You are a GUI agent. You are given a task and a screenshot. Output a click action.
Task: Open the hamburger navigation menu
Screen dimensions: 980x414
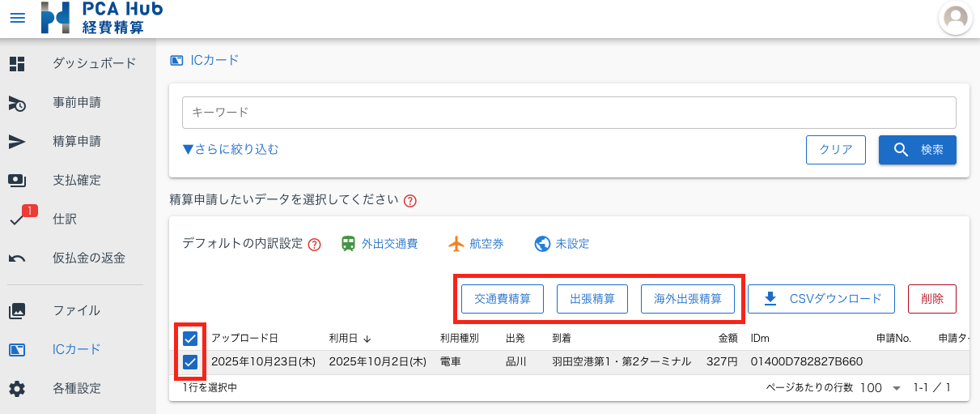pos(17,18)
